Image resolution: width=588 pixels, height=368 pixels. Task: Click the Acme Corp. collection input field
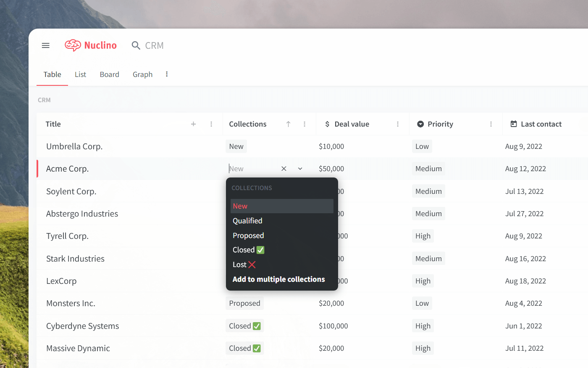click(x=252, y=169)
